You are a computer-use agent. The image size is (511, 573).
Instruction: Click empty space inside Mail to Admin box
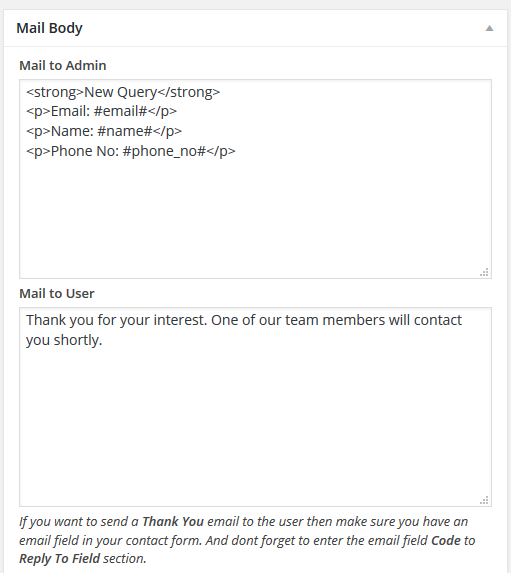click(255, 219)
